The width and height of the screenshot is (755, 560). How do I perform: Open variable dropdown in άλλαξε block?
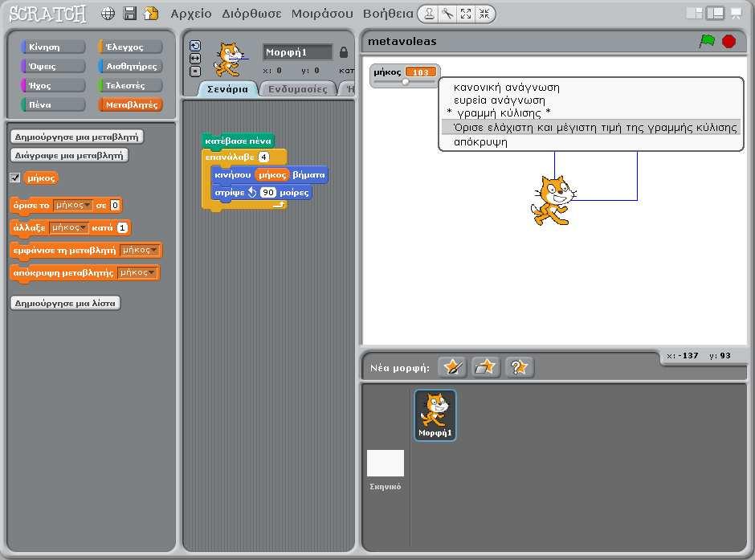point(69,227)
